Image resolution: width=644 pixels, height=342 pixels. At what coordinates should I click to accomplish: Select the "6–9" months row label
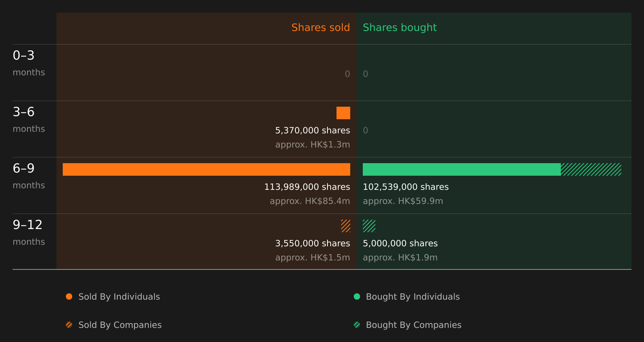(x=24, y=168)
